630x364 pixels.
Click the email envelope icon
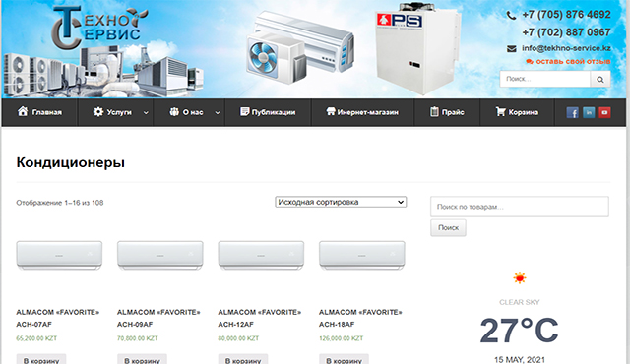[512, 48]
